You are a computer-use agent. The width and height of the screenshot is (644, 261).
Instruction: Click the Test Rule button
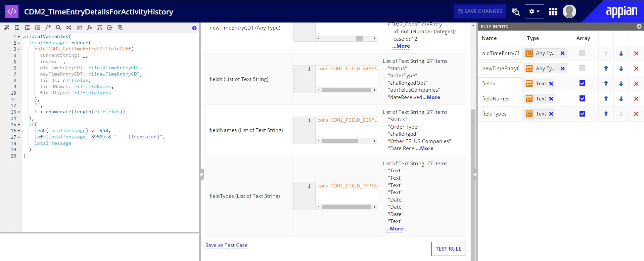pyautogui.click(x=448, y=249)
